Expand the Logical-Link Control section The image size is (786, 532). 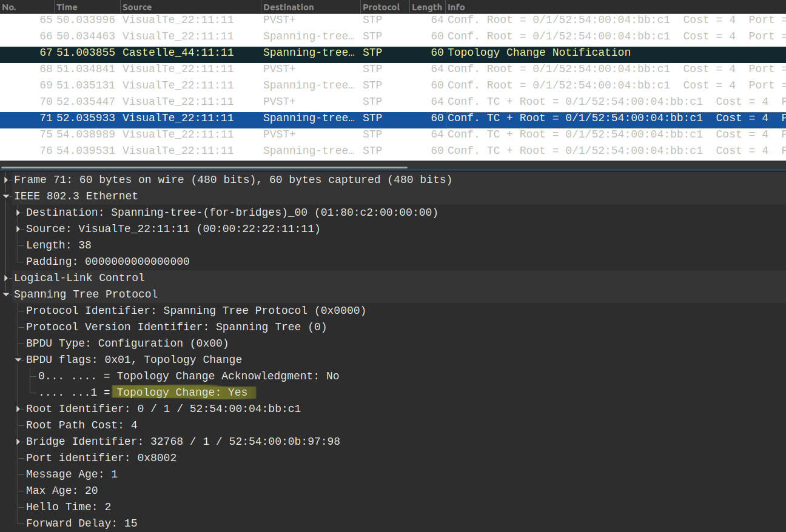(x=6, y=278)
